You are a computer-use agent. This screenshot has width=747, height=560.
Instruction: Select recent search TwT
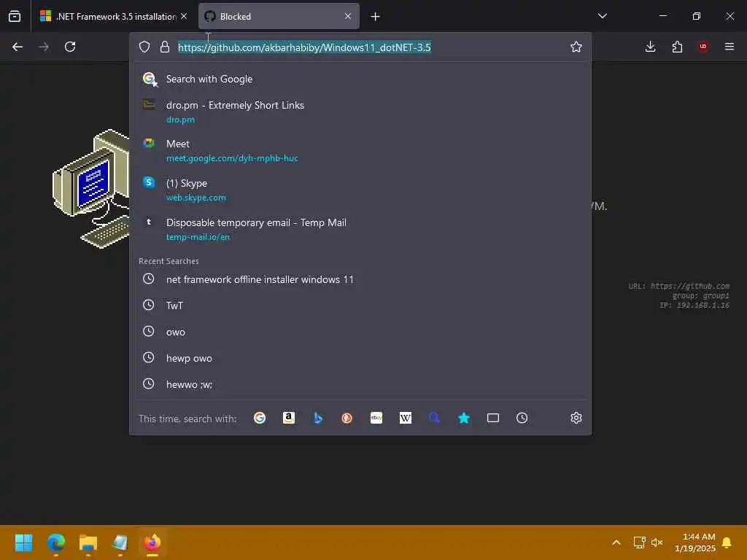click(360, 306)
